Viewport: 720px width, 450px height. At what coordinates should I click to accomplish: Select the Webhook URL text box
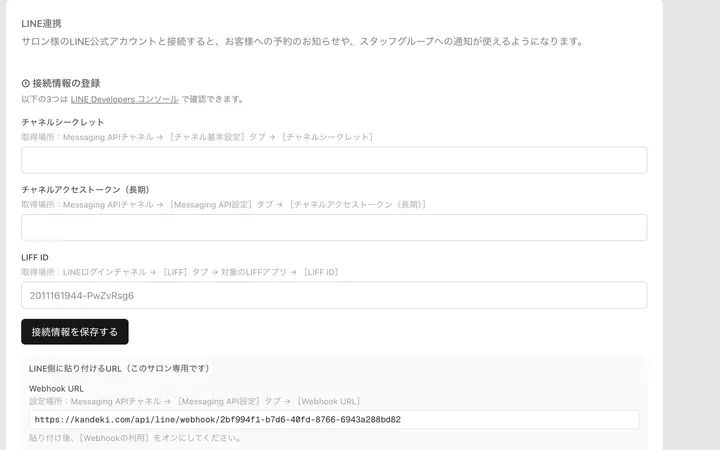334,420
